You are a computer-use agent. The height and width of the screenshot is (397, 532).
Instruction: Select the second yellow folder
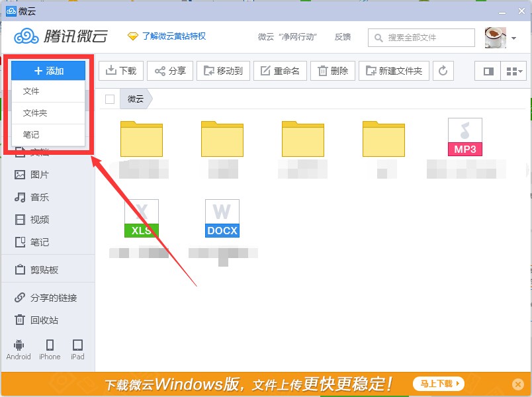pos(222,139)
